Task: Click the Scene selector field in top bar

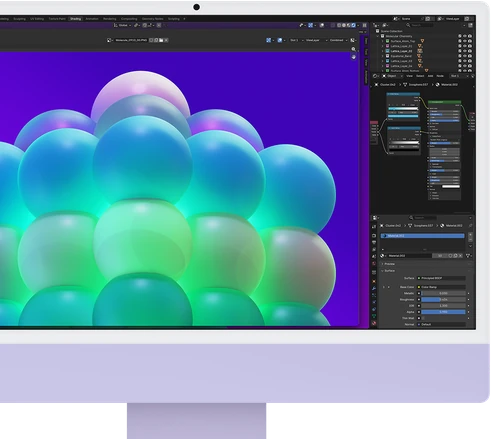Action: click(410, 19)
